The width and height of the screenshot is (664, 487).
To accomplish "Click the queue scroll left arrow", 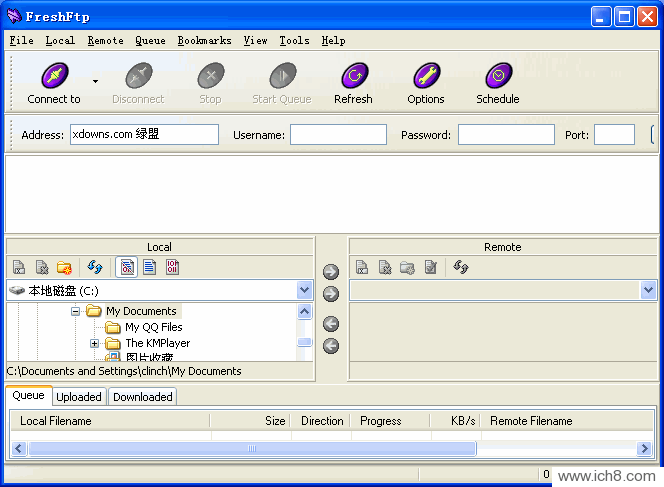I will (19, 448).
